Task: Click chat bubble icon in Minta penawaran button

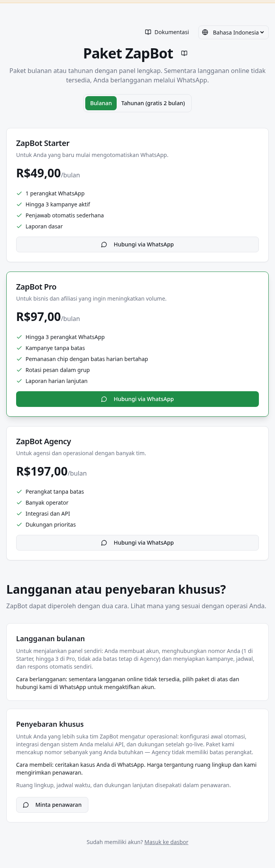Action: click(x=26, y=805)
